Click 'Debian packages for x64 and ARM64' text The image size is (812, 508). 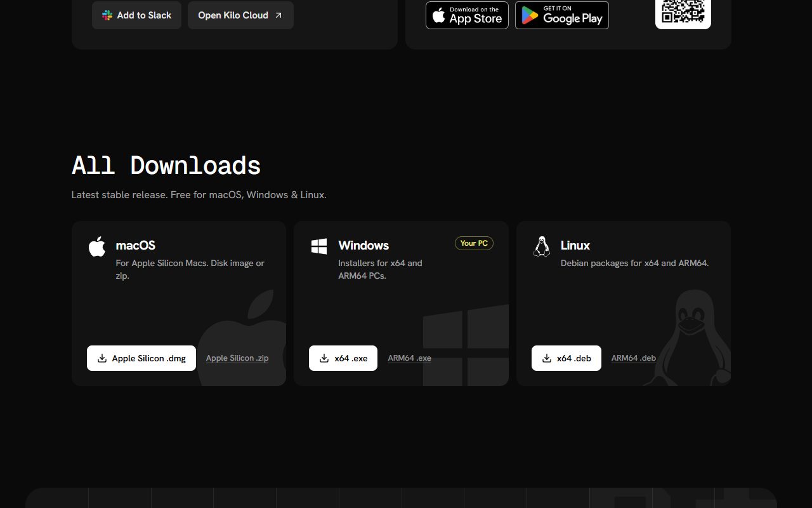634,263
